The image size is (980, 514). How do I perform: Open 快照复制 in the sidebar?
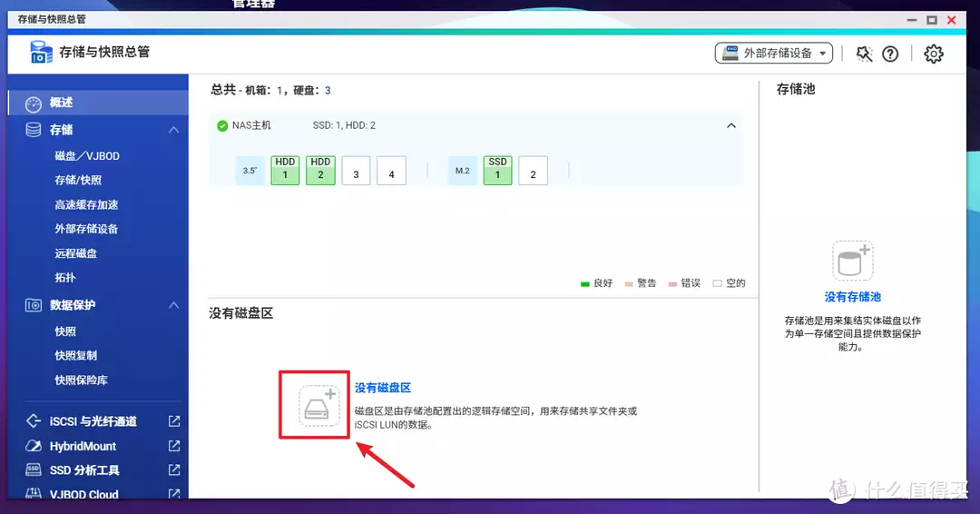click(x=75, y=355)
